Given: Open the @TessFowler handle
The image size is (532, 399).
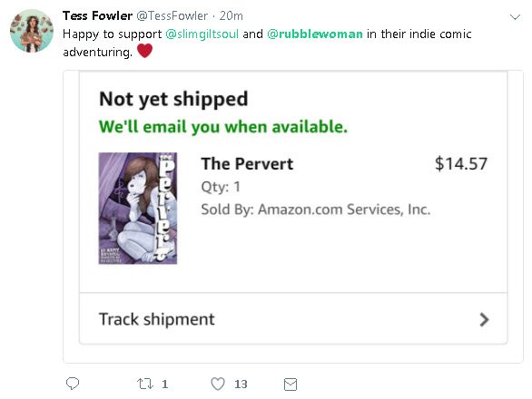Looking at the screenshot, I should click(x=172, y=15).
